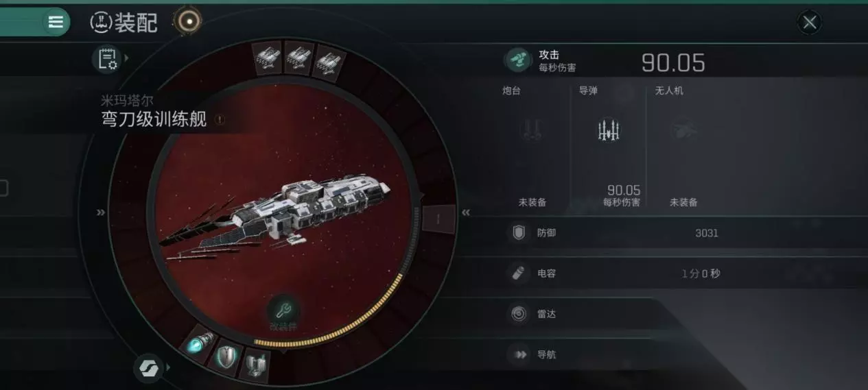Select the afterburner engine module slot
868x390 pixels.
pyautogui.click(x=200, y=343)
